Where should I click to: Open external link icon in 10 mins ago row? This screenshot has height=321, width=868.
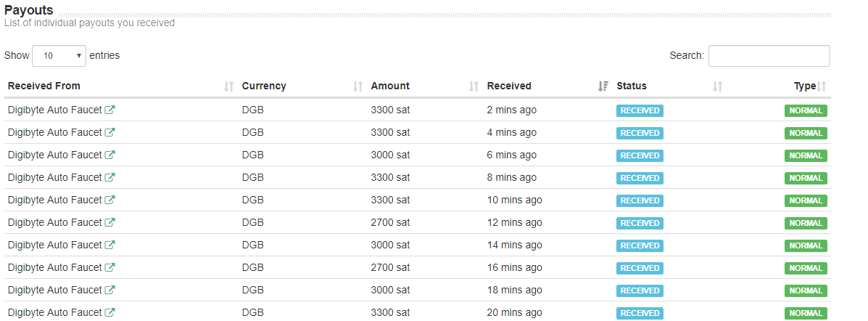click(x=110, y=200)
